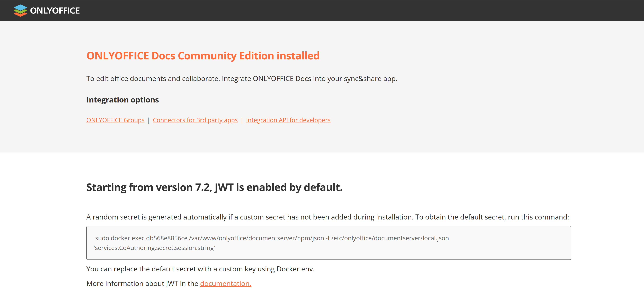This screenshot has width=644, height=305.
Task: Click the Docker env custom key sentence
Action: (x=200, y=269)
